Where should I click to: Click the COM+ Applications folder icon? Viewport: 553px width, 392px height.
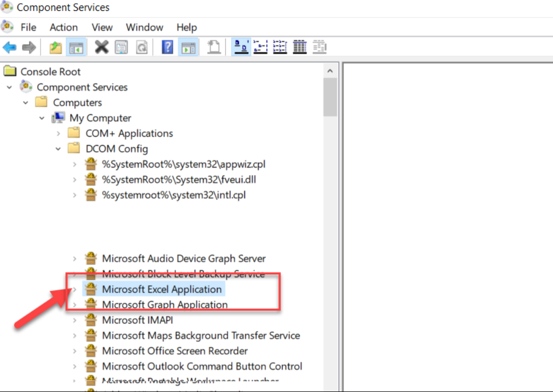[x=73, y=133]
